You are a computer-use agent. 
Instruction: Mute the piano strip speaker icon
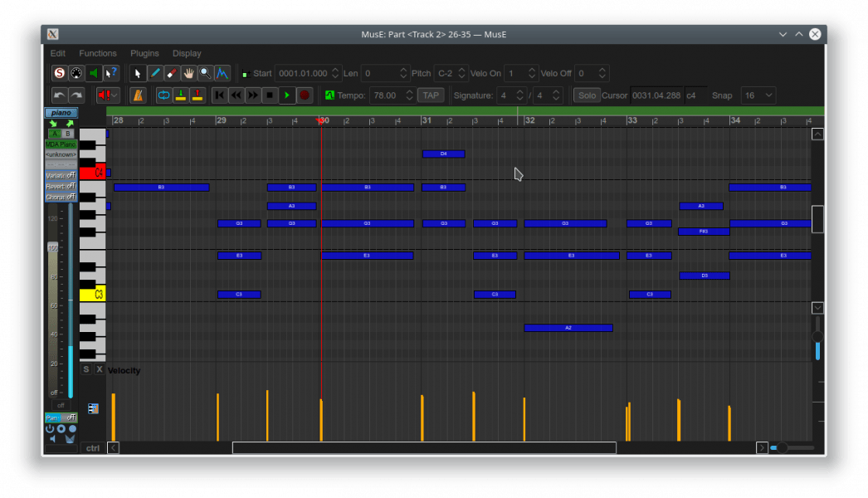(x=52, y=439)
